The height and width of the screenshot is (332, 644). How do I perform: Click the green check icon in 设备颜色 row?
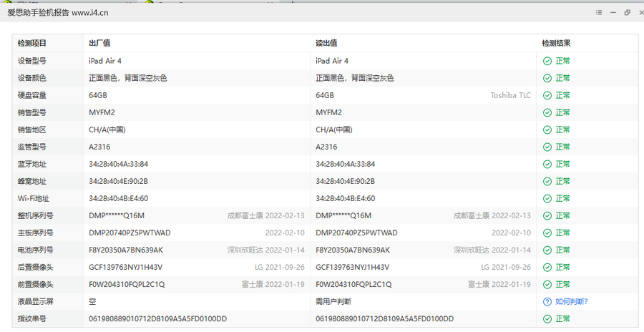(547, 78)
